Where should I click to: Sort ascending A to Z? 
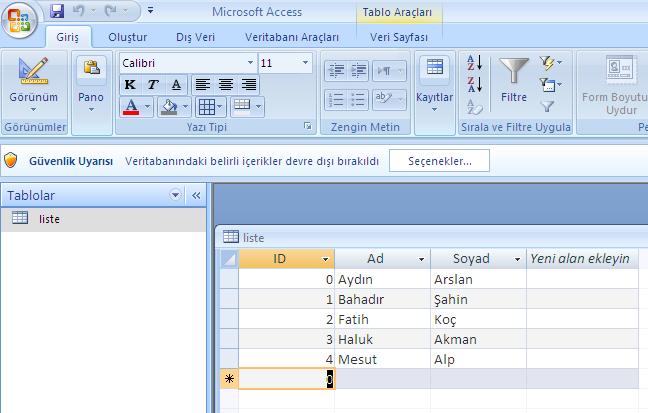pyautogui.click(x=474, y=63)
